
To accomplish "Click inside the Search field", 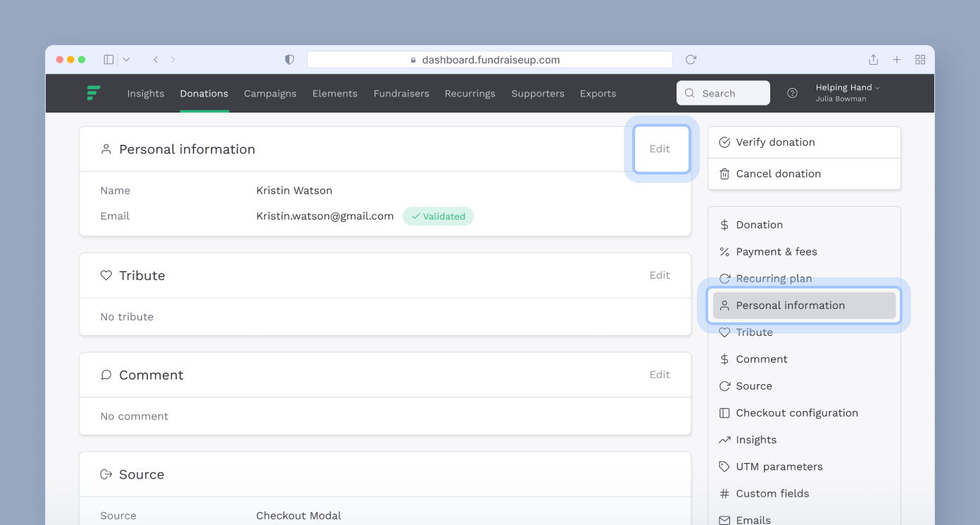I will click(x=723, y=93).
